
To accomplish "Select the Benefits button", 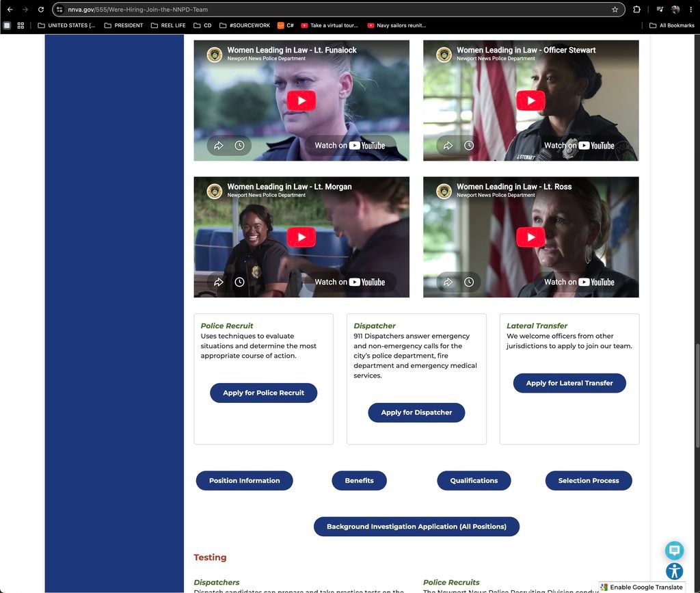I will (x=360, y=480).
